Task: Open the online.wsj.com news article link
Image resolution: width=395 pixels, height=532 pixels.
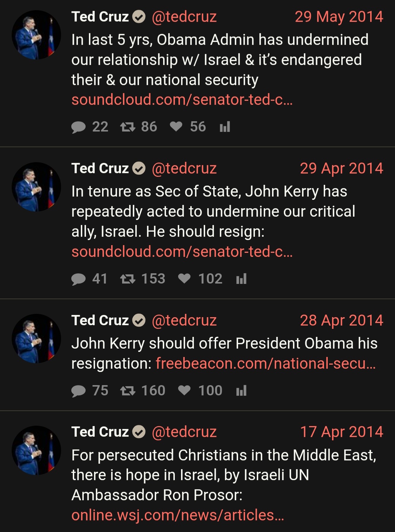Action: click(x=178, y=515)
